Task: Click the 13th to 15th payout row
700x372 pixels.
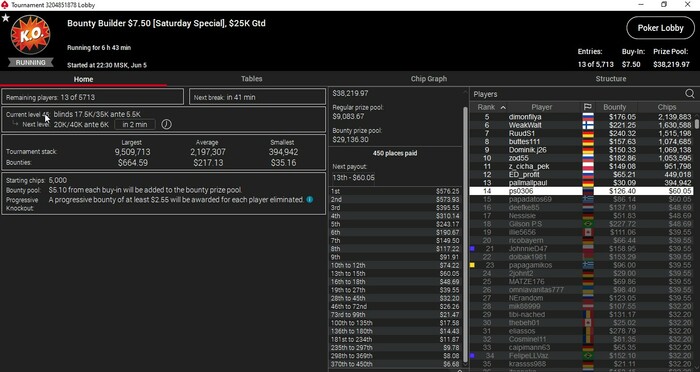Action: 395,273
